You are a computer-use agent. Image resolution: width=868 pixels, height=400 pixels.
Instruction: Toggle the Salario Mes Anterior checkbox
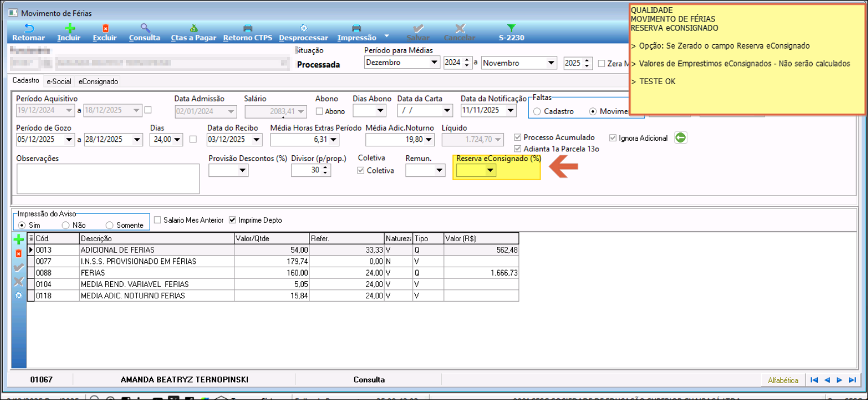click(158, 220)
